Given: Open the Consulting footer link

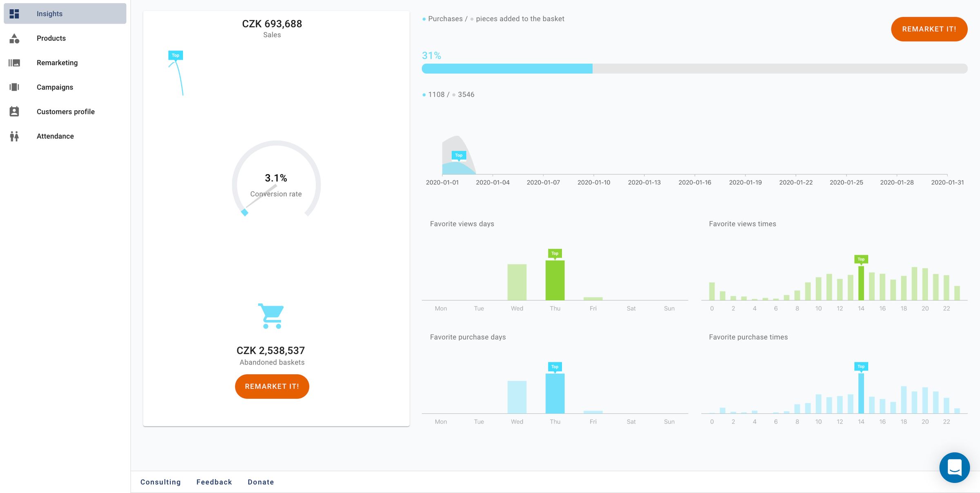Looking at the screenshot, I should coord(160,482).
